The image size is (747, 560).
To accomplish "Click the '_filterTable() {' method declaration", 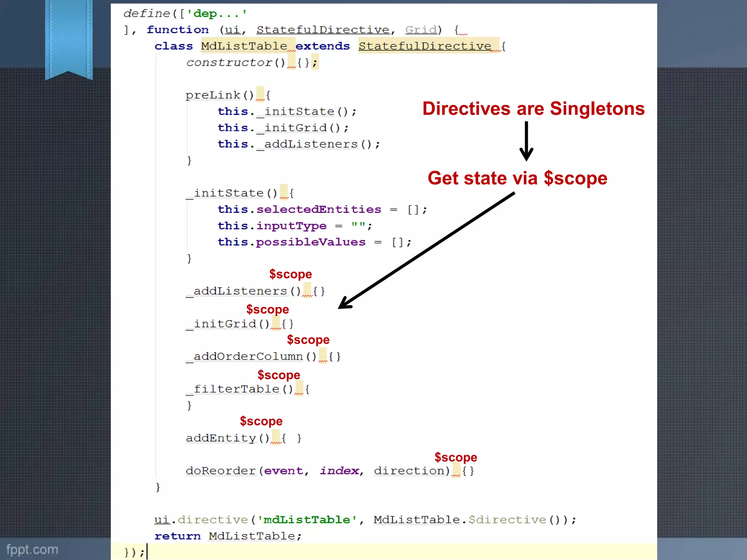I will coord(248,389).
